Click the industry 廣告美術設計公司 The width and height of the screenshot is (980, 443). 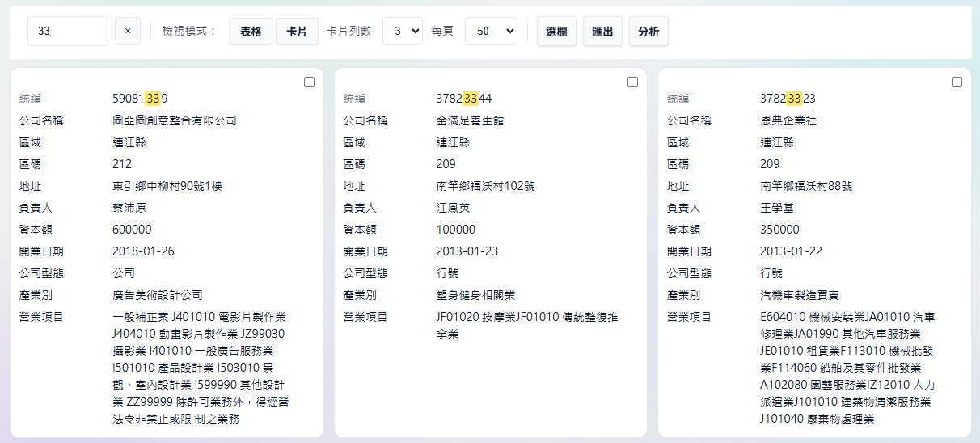coord(158,295)
